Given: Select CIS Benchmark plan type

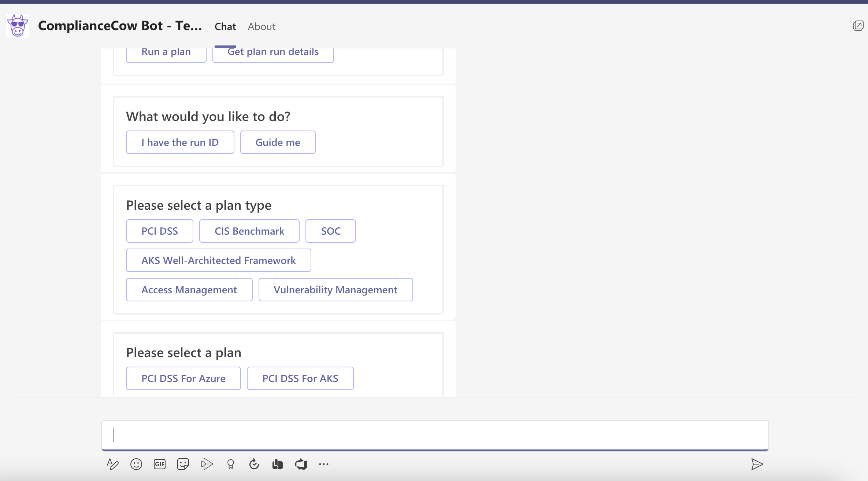Looking at the screenshot, I should [249, 231].
